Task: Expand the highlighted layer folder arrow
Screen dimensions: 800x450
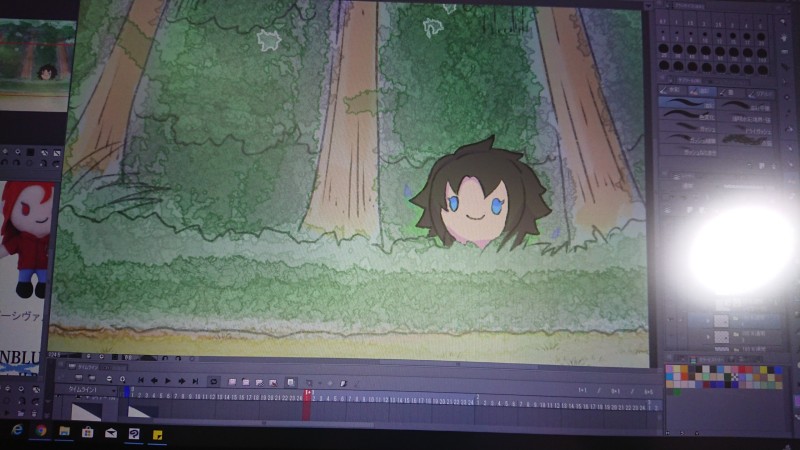Action: (708, 321)
